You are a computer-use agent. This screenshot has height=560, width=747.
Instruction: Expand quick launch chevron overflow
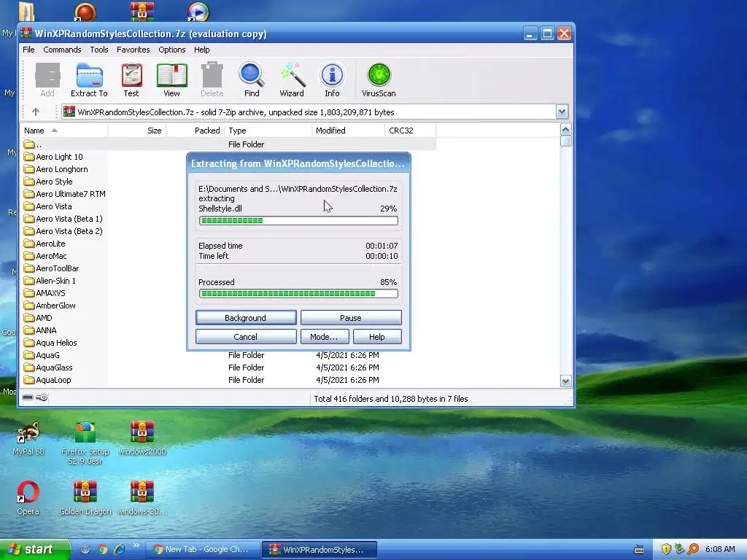136,545
